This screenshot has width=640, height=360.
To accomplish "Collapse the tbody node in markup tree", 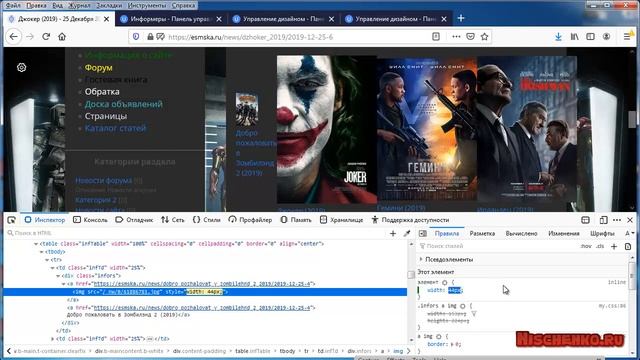I will tap(41, 252).
